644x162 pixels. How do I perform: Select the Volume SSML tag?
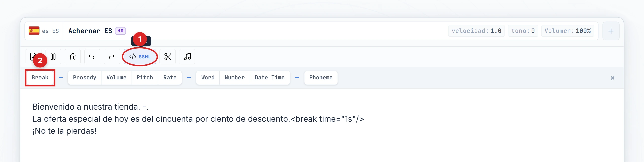click(x=116, y=78)
